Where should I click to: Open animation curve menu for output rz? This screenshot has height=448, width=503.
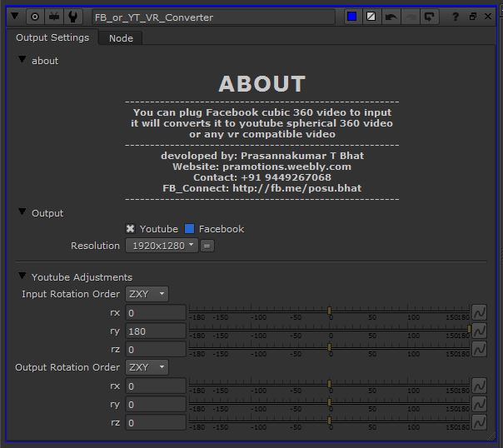pyautogui.click(x=480, y=422)
